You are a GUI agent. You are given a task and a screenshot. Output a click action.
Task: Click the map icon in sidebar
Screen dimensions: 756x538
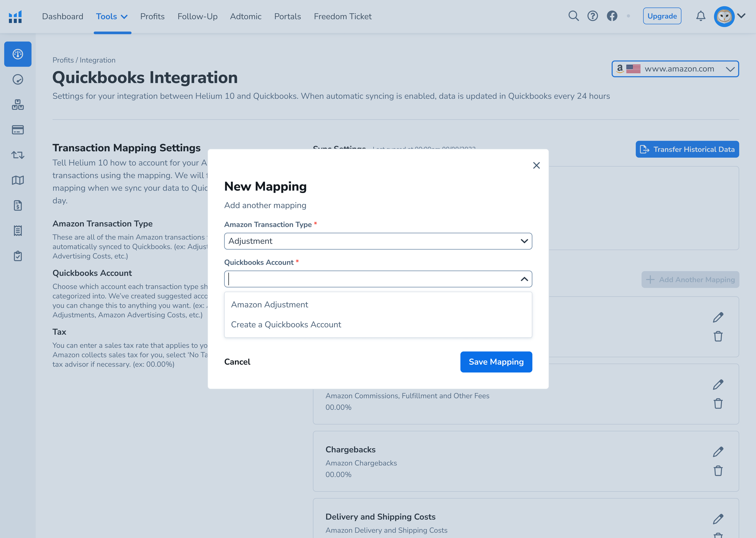[x=18, y=180]
